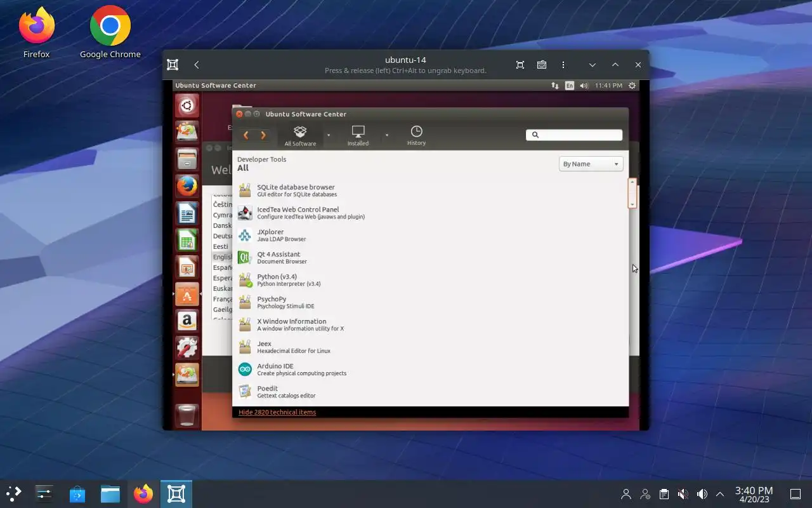Open Google Chrome desktop shortcut
Image resolution: width=812 pixels, height=508 pixels.
110,33
